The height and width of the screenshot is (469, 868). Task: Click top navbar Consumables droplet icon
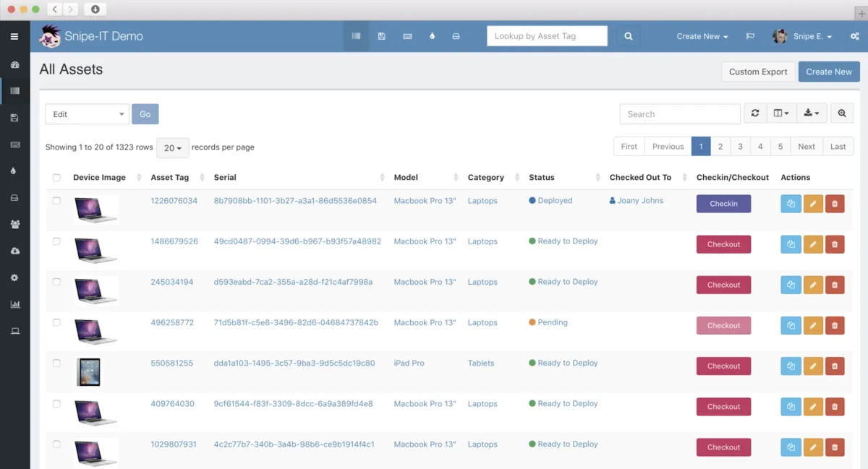(x=432, y=36)
